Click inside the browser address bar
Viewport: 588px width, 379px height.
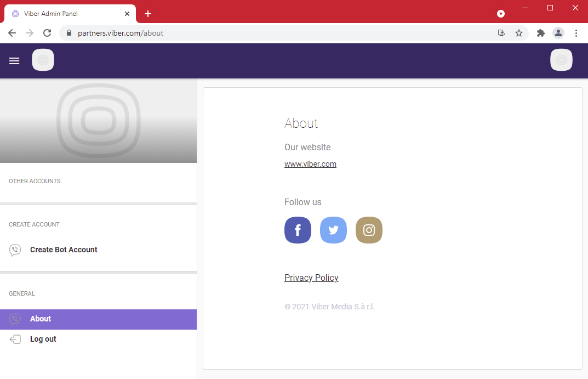tap(219, 33)
